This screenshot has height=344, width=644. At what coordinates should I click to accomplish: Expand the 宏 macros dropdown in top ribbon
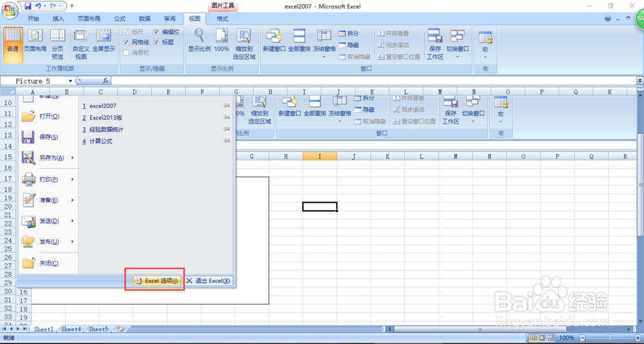(x=485, y=57)
